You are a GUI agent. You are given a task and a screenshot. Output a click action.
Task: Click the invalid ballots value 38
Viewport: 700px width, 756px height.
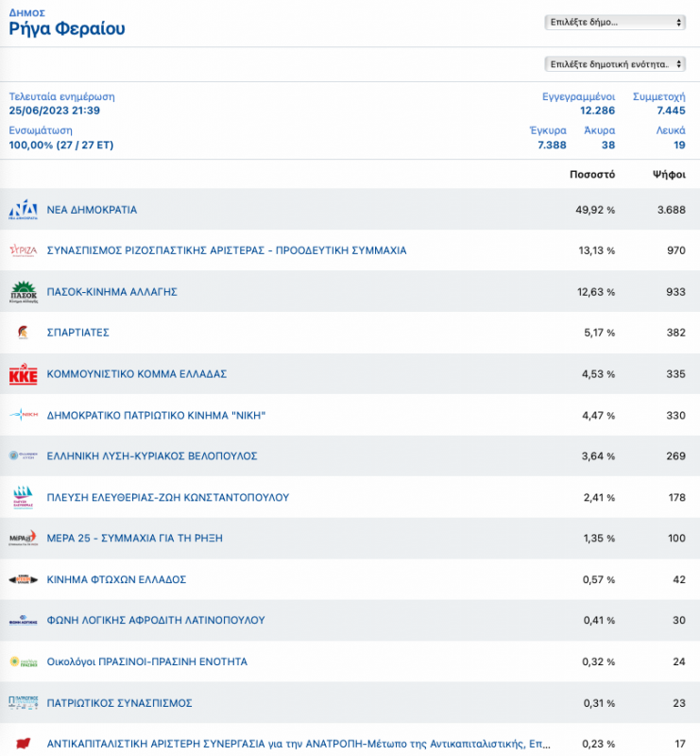(x=608, y=145)
